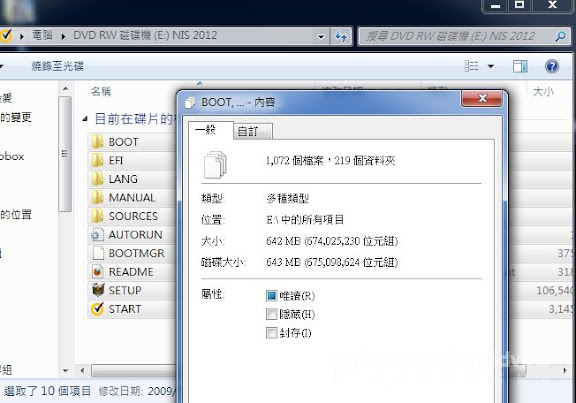Toggle the Read-only (R) checkbox
The height and width of the screenshot is (403, 576).
coord(271,295)
